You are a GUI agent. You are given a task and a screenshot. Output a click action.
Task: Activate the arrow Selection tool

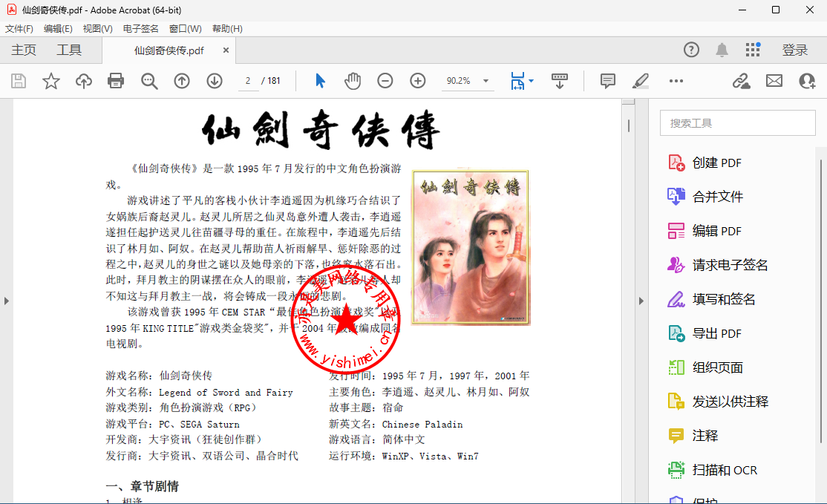[x=320, y=81]
